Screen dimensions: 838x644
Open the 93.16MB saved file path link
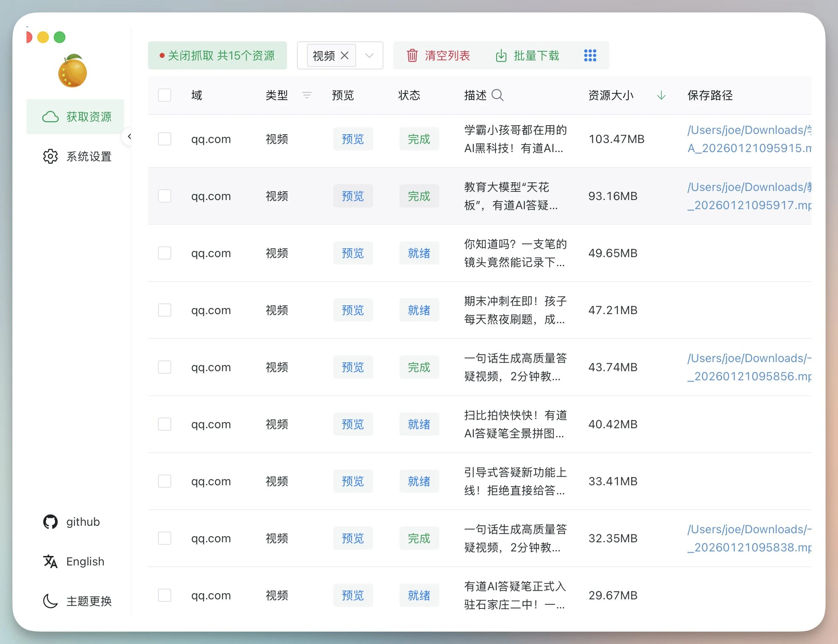(749, 196)
